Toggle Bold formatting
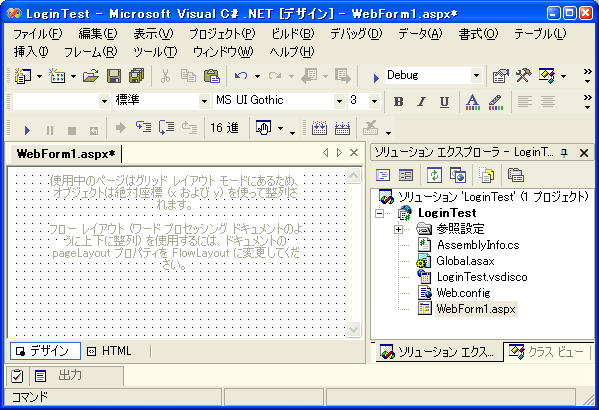The image size is (599, 410). (398, 102)
